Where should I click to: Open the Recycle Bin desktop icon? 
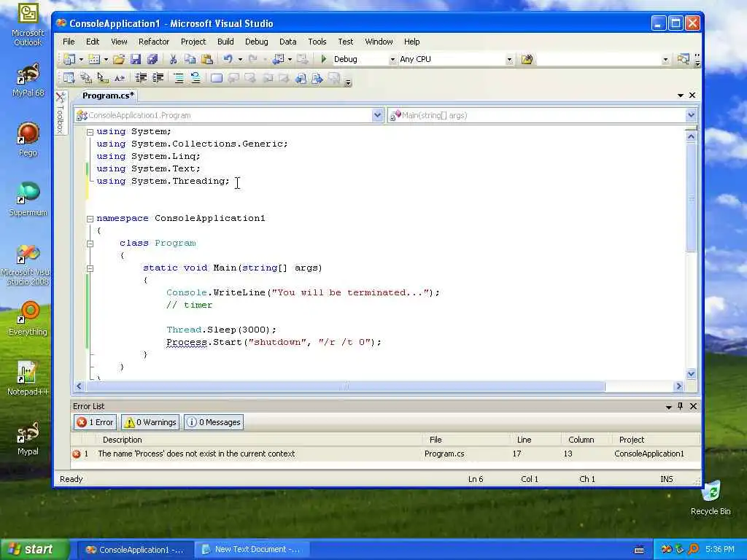click(711, 498)
